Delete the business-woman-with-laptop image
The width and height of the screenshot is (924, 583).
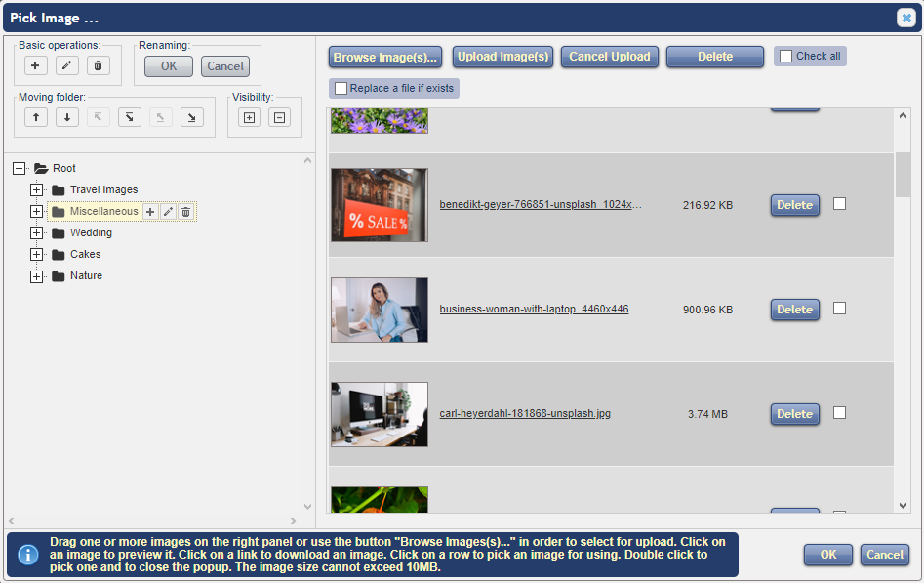(795, 310)
